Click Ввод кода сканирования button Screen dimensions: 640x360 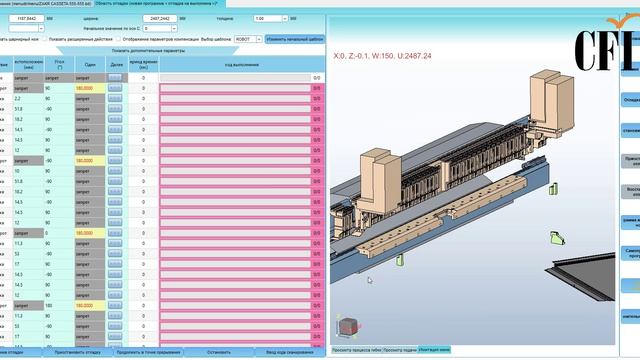point(290,352)
